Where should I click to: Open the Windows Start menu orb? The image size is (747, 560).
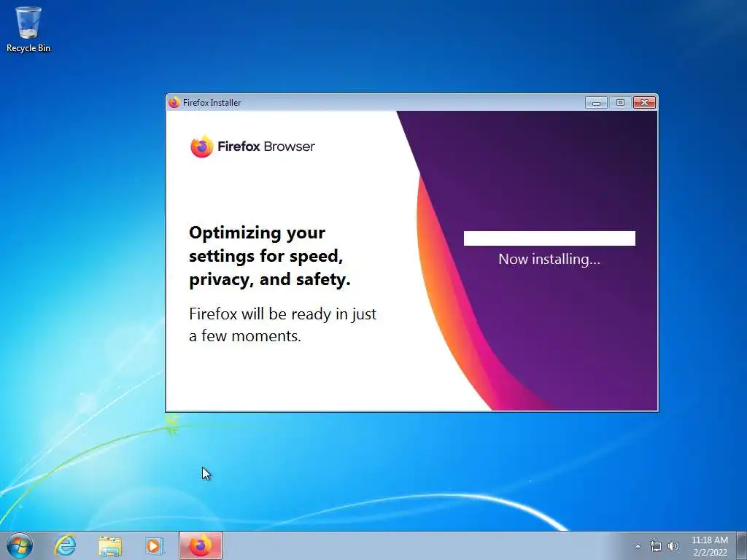20,545
